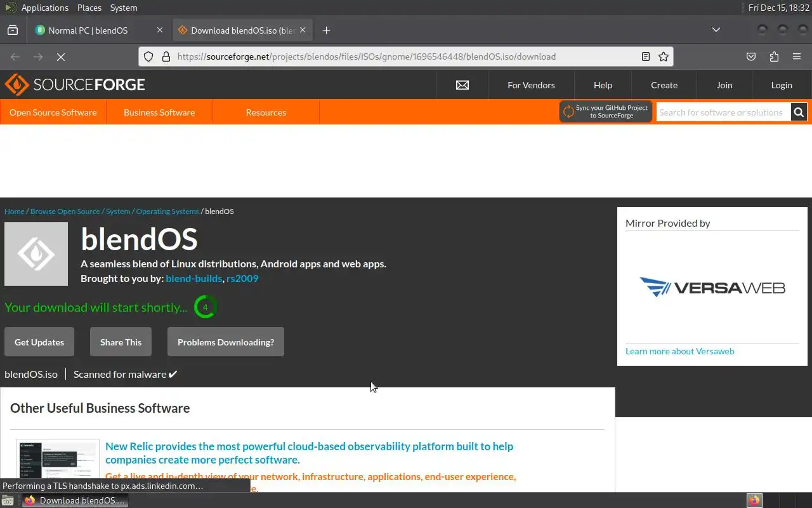Open the Pocket save icon
The width and height of the screenshot is (812, 508).
(x=751, y=57)
